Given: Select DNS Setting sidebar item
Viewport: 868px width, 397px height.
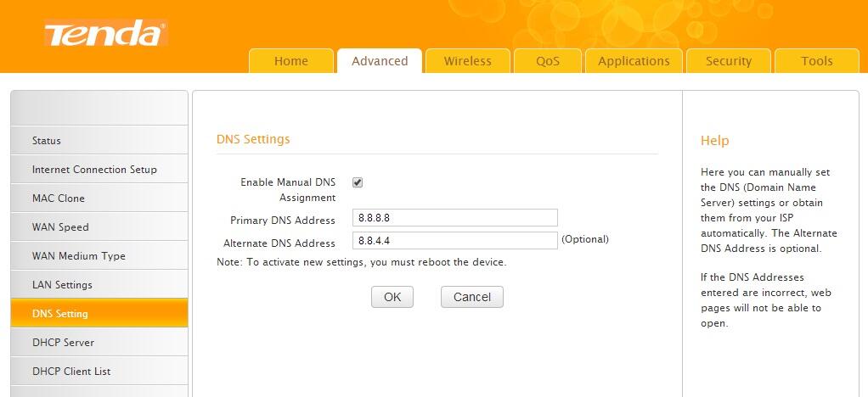Looking at the screenshot, I should [99, 313].
